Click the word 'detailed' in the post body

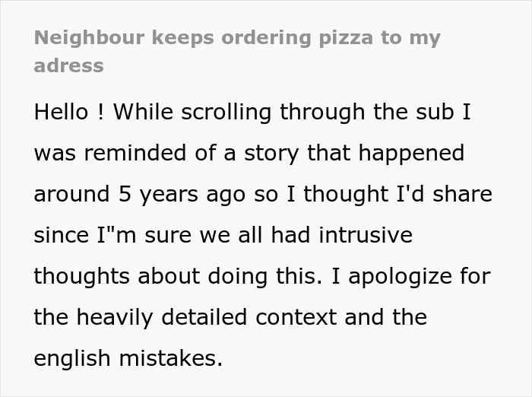[x=208, y=317]
